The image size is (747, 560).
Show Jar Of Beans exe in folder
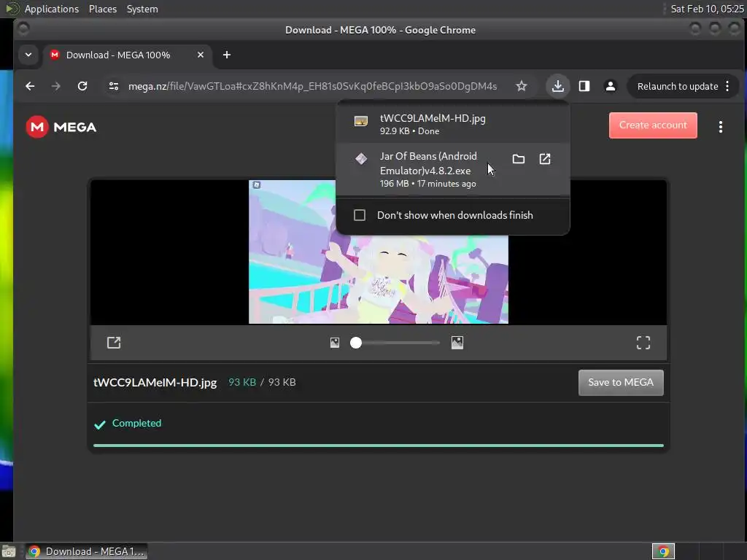click(519, 159)
